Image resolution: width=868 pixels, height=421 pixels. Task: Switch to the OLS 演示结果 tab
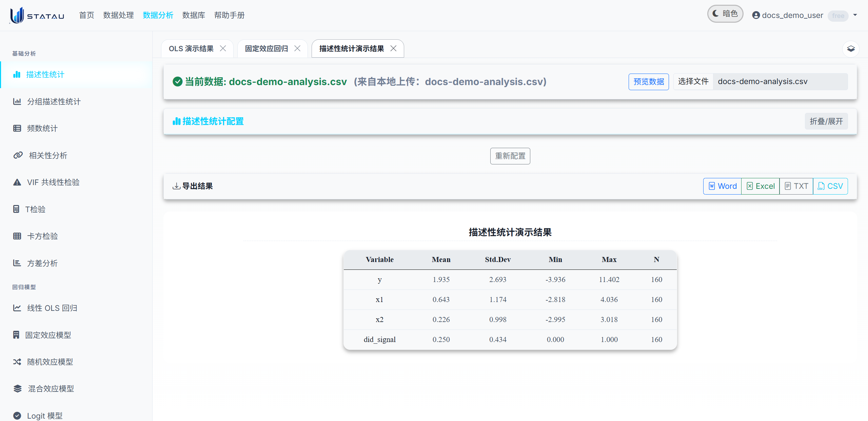pos(191,49)
